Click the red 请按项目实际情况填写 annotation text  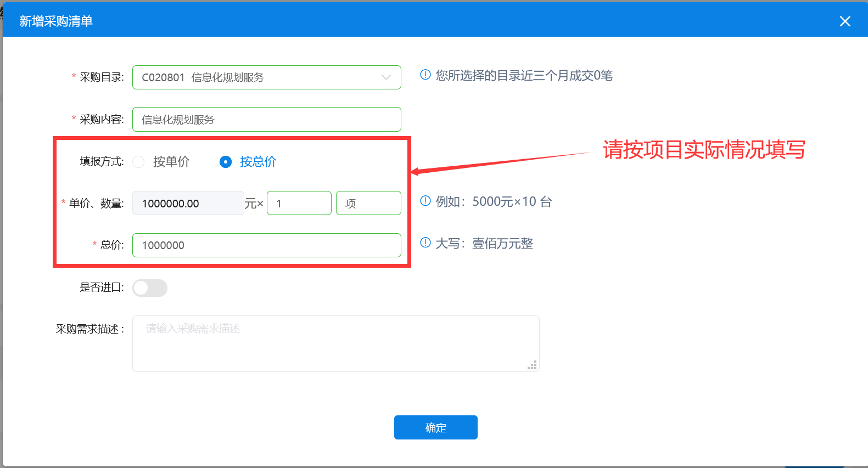pos(704,150)
